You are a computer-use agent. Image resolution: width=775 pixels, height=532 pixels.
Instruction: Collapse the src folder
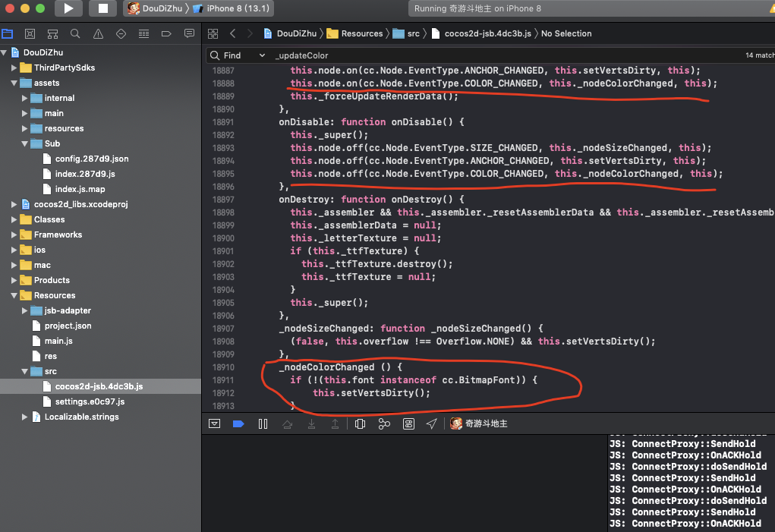coord(24,371)
